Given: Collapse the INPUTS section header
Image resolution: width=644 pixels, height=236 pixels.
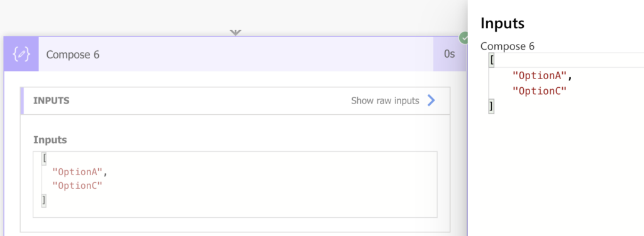Looking at the screenshot, I should pos(235,100).
